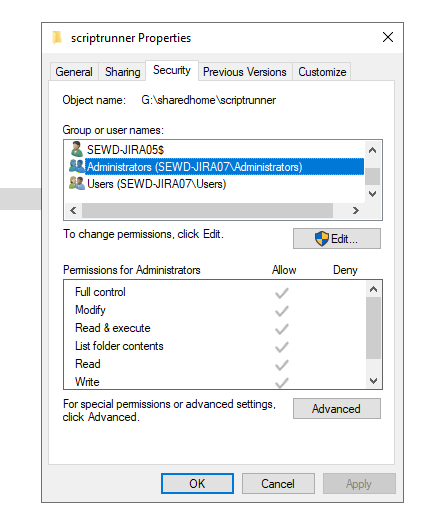Click the List folder contents Allow checkmark
The height and width of the screenshot is (515, 437).
pos(282,347)
